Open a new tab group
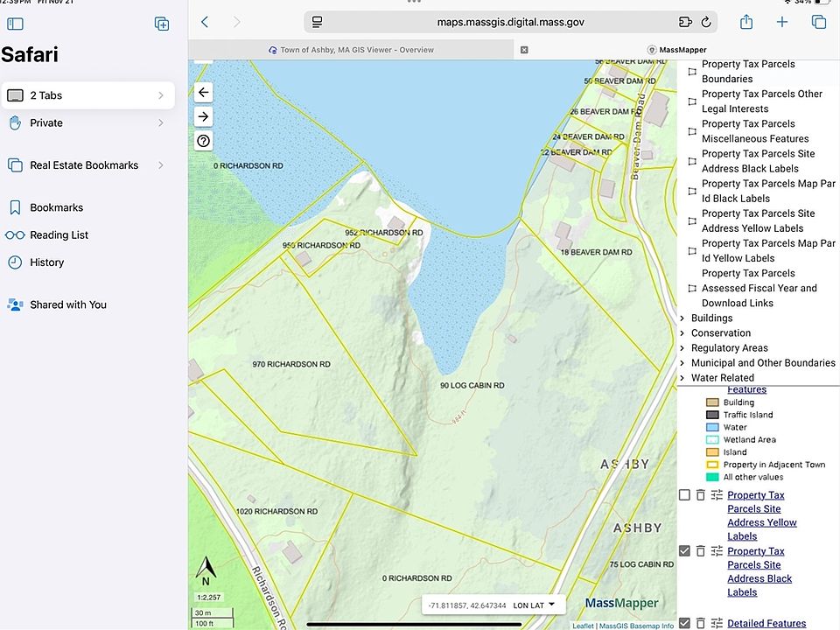This screenshot has height=630, width=840. 162,24
